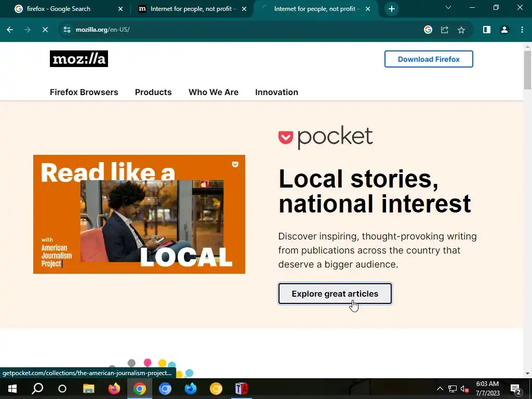The image size is (532, 399).
Task: Click the mozilla logo
Action: (x=79, y=59)
